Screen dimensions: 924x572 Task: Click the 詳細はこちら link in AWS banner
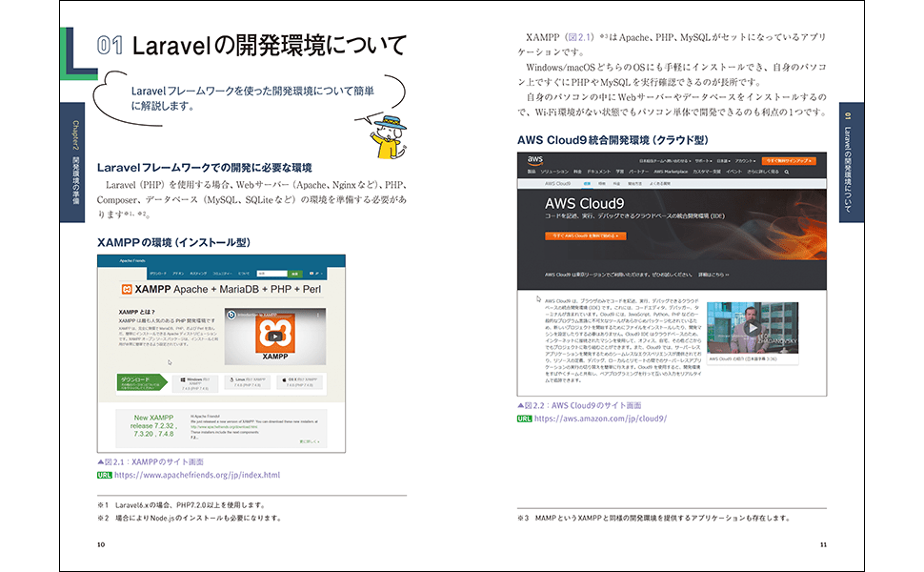coord(713,275)
